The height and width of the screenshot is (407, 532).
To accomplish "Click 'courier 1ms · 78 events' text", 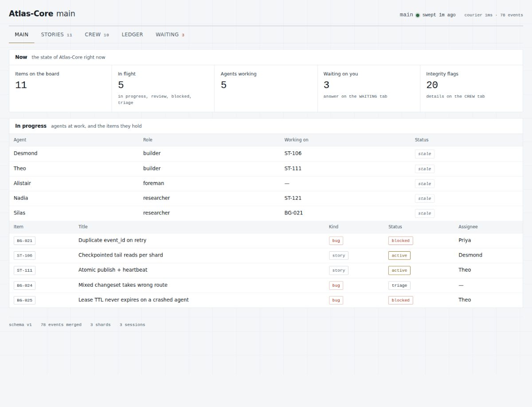I will pos(493,15).
